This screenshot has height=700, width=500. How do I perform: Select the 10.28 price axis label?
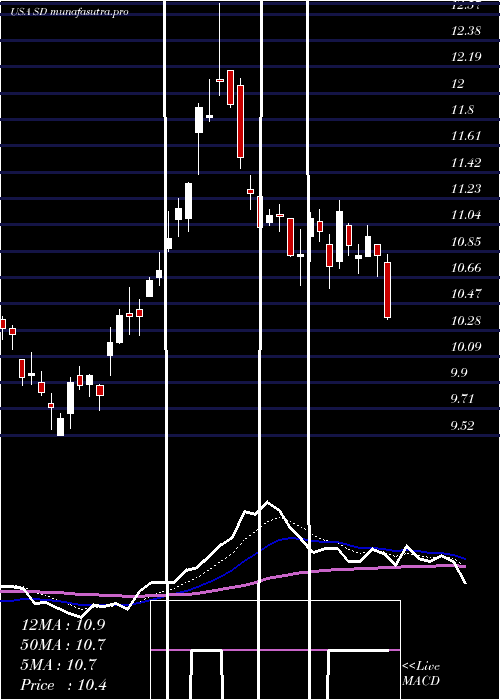[x=466, y=321]
